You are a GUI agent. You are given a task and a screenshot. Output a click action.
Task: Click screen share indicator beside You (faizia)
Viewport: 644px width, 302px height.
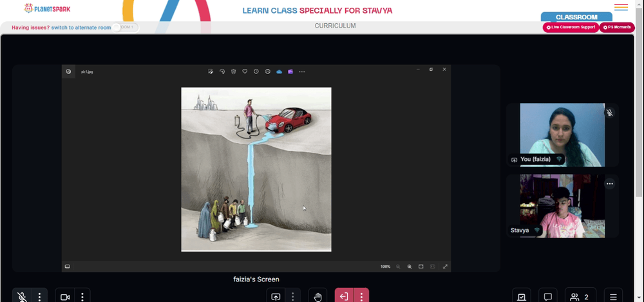(514, 160)
